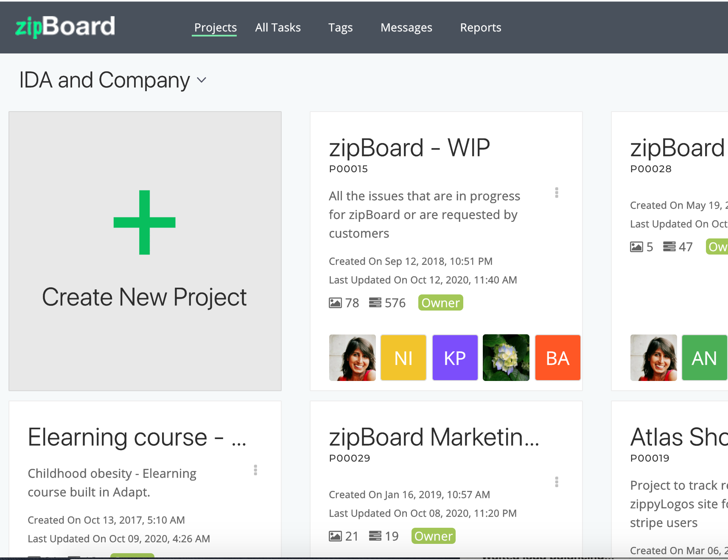728x560 pixels.
Task: Click Create New Project
Action: (145, 250)
